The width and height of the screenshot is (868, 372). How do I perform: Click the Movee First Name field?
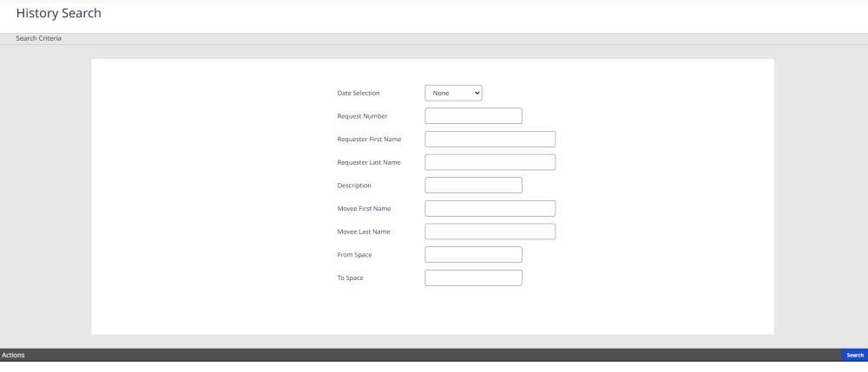tap(490, 208)
